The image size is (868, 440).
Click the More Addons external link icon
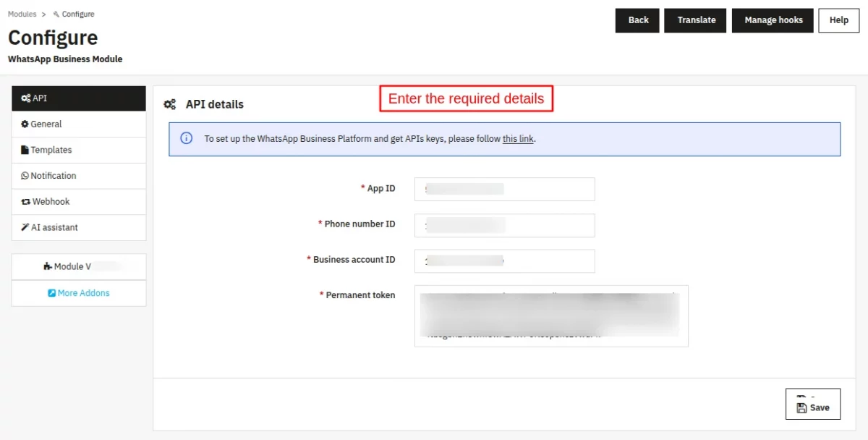click(52, 293)
